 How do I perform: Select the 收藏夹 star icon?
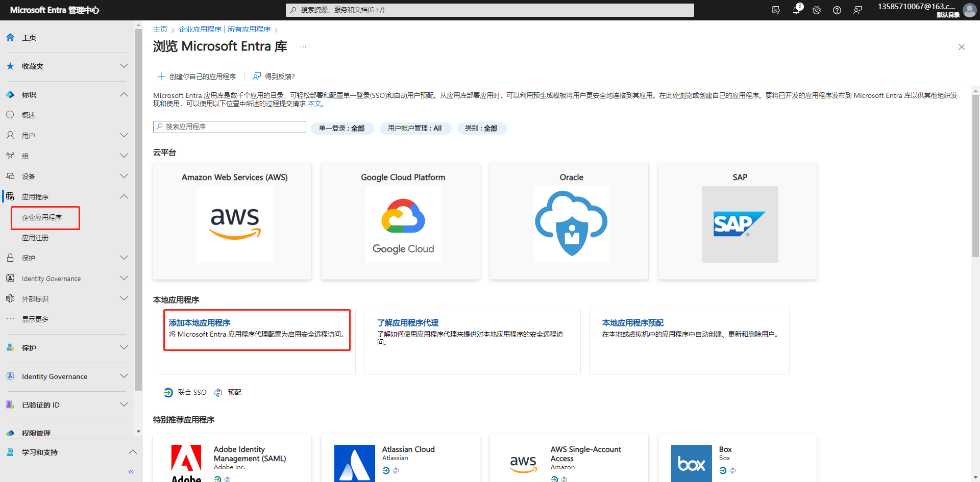pyautogui.click(x=10, y=66)
